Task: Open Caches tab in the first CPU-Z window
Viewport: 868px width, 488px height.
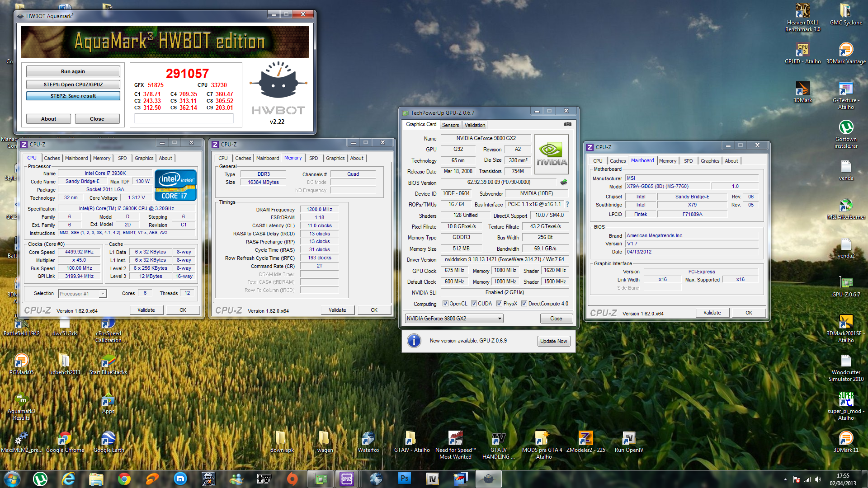Action: pos(52,158)
